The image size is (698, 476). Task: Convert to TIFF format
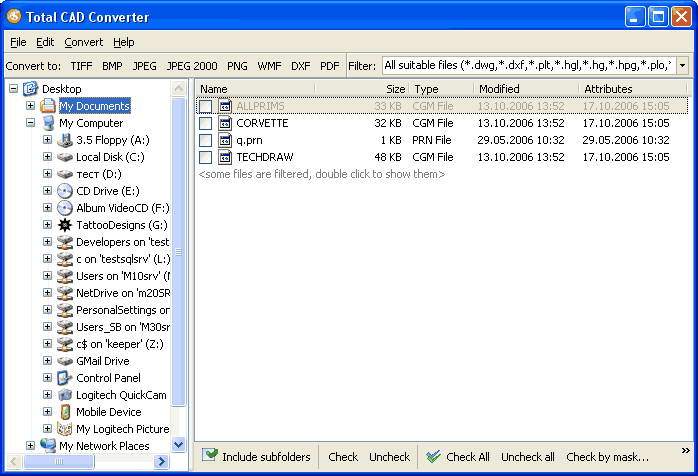coord(81,66)
